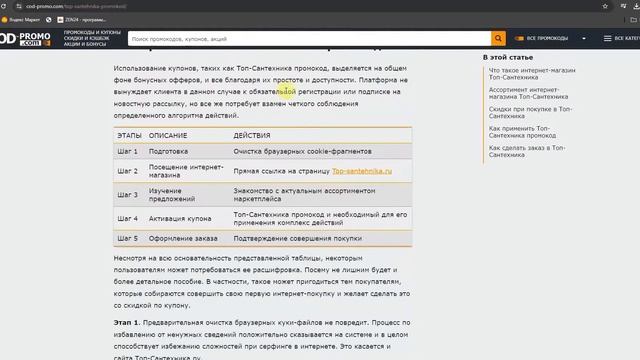Open the all bookmarks folder icon
This screenshot has width=640, height=360.
(x=633, y=20)
